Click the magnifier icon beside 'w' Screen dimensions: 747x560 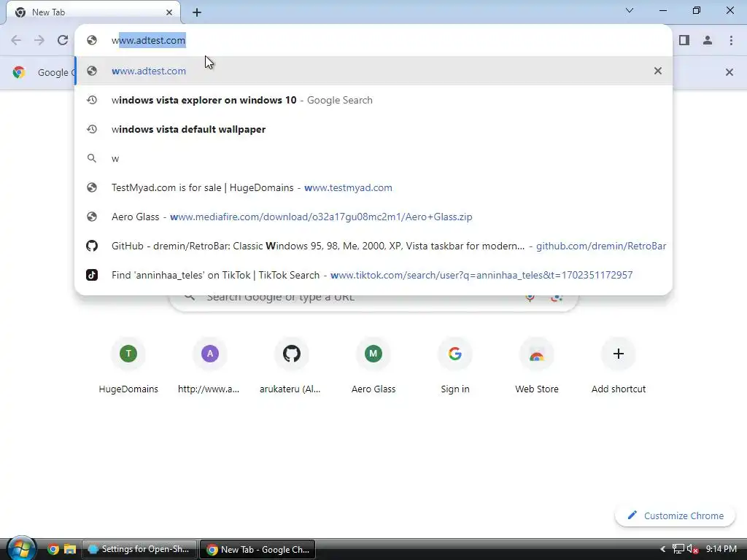pos(92,158)
